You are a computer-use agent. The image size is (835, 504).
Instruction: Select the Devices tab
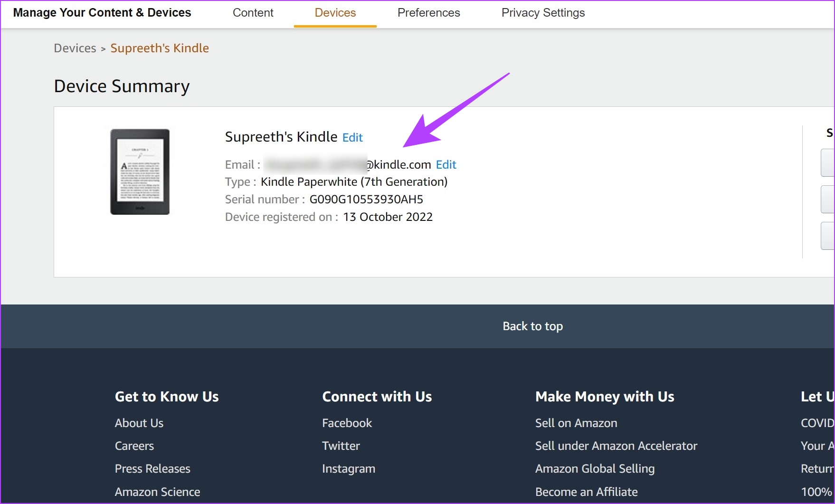(x=335, y=13)
